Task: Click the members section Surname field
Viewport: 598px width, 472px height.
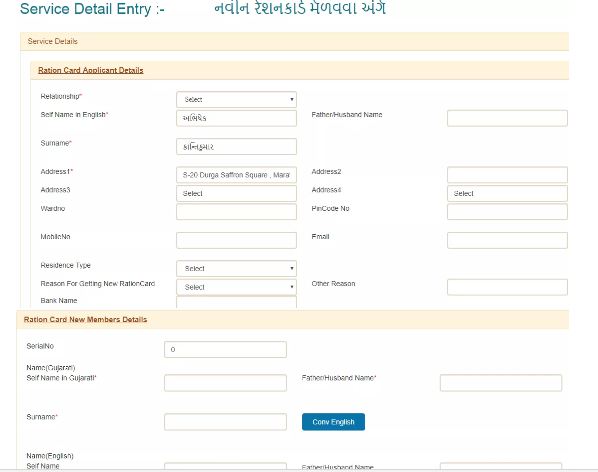Action: (225, 422)
